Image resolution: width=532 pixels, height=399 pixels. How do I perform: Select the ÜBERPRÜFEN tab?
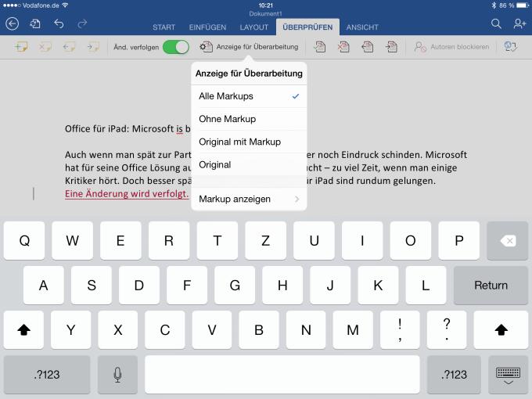307,27
